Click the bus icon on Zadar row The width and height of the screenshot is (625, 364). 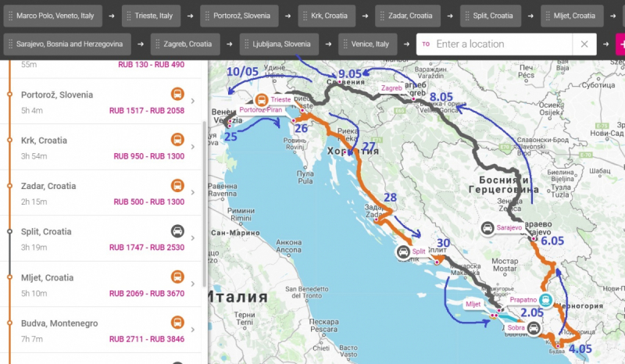click(x=178, y=186)
